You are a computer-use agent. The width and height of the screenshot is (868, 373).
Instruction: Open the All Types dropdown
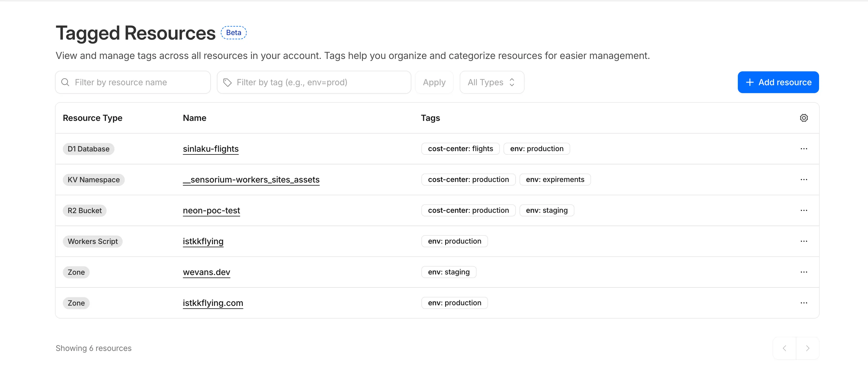click(491, 82)
